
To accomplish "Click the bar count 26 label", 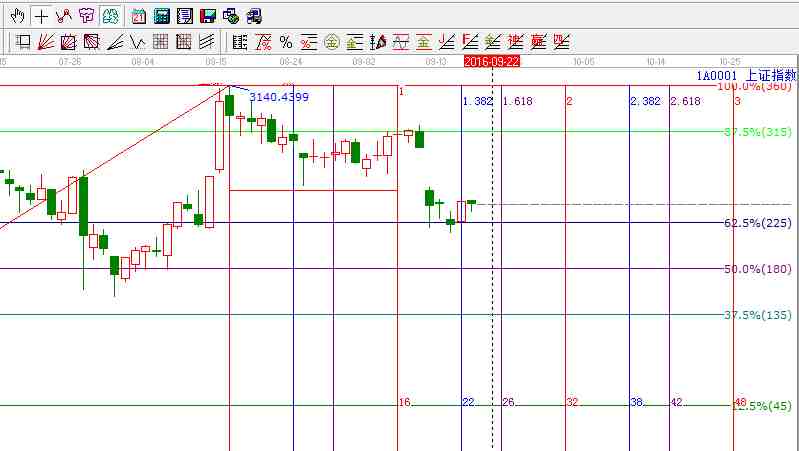I will tap(509, 403).
